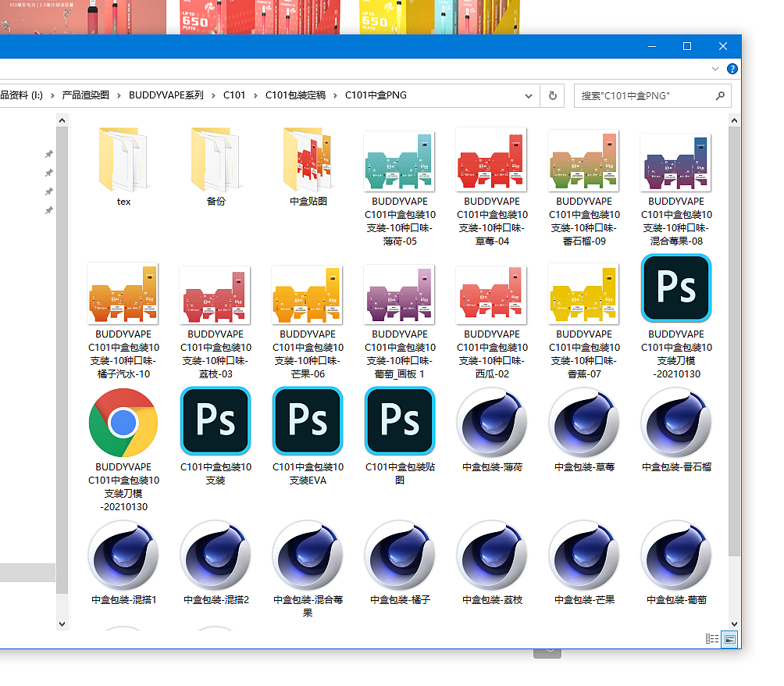The width and height of the screenshot is (784, 686).
Task: Switch to the details list view
Action: tap(712, 638)
